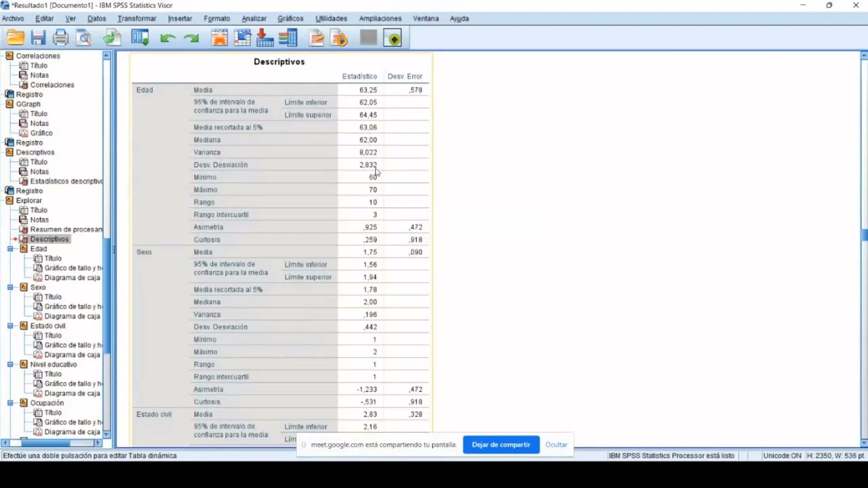Open the Editar menu

[x=44, y=18]
